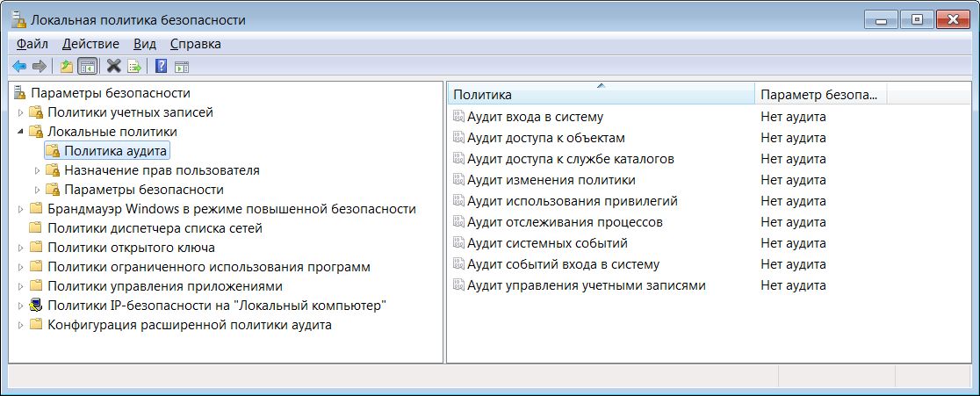
Task: Expand Политики управления приложениями node
Action: tap(20, 287)
